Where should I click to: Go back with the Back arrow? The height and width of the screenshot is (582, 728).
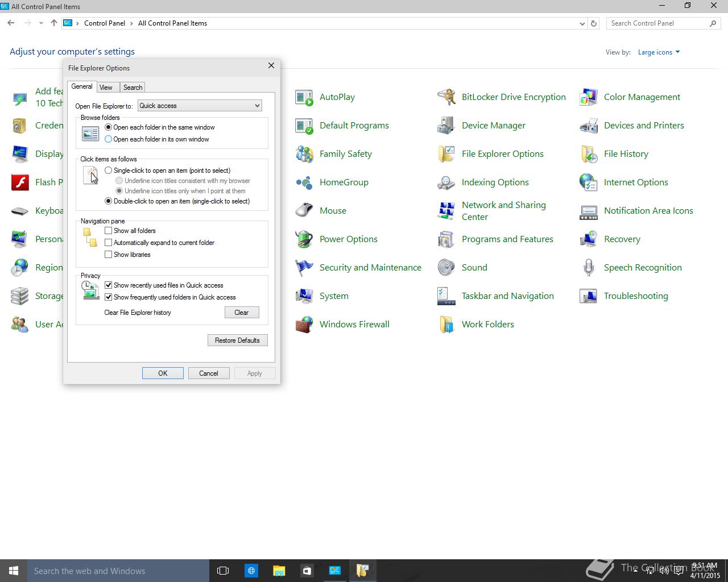(11, 23)
